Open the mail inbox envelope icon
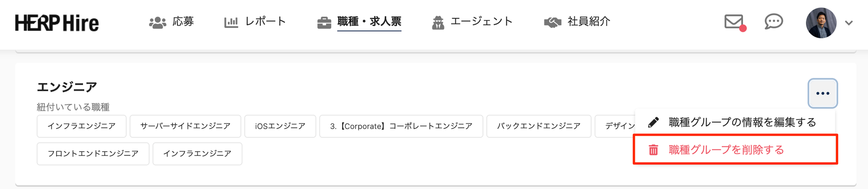This screenshot has height=189, width=868. (734, 22)
